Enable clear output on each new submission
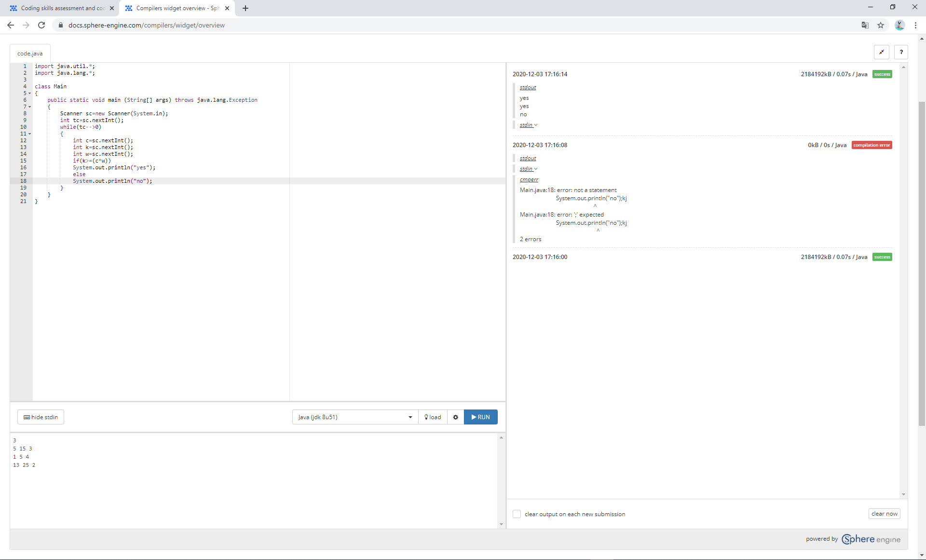926x560 pixels. (x=517, y=514)
